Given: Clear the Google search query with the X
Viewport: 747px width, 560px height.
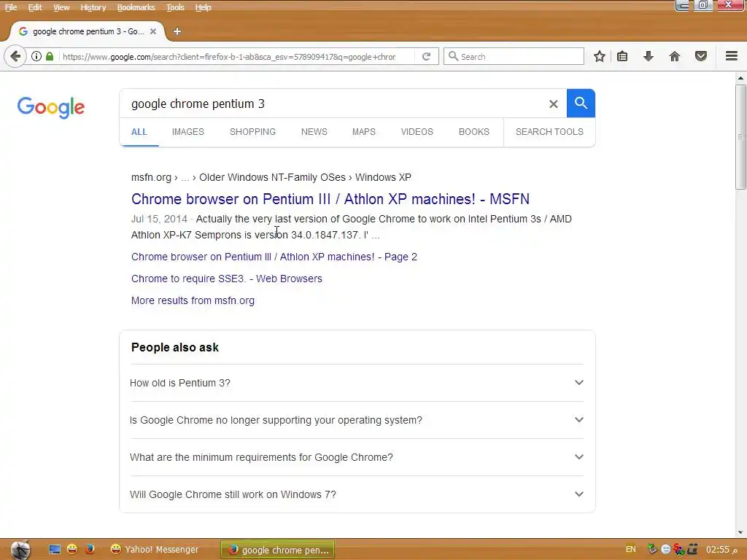Looking at the screenshot, I should [x=553, y=104].
